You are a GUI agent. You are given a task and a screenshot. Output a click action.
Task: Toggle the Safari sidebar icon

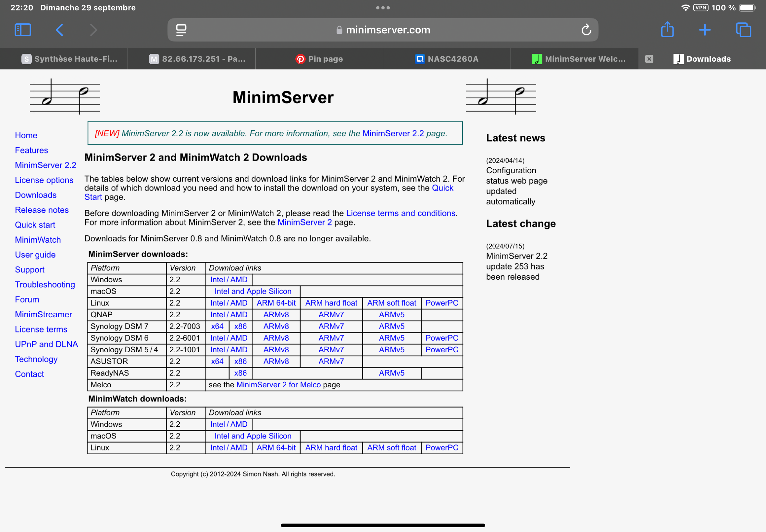pyautogui.click(x=23, y=30)
